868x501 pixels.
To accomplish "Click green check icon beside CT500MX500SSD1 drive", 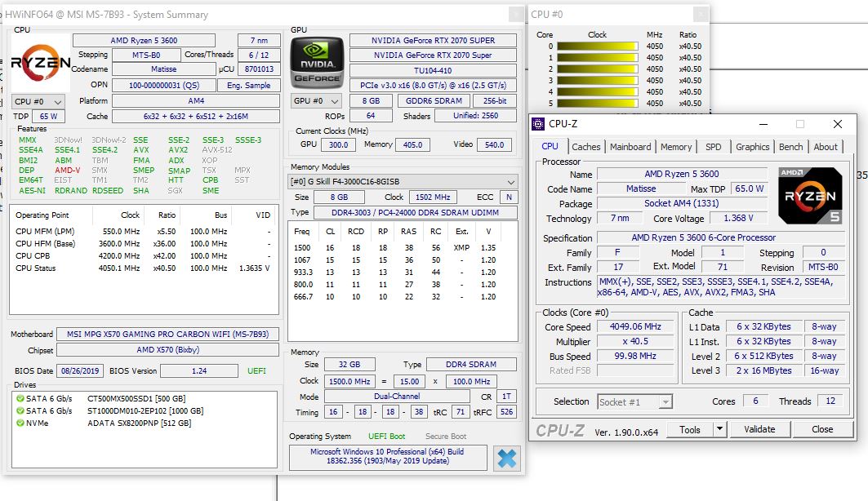I will [x=20, y=398].
